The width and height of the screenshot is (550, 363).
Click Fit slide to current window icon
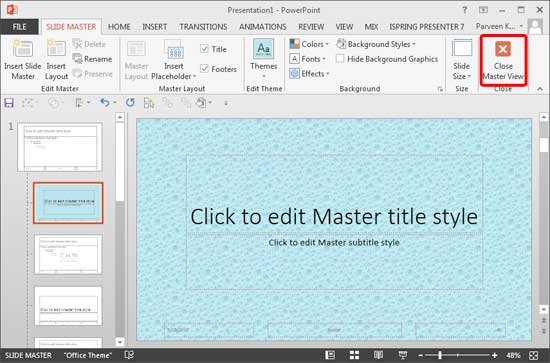534,355
